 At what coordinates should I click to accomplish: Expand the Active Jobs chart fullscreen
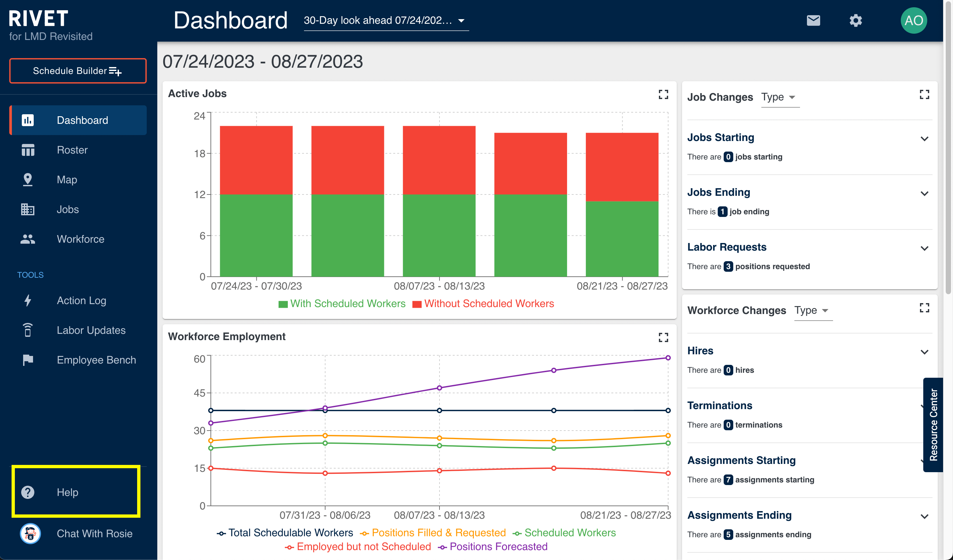pyautogui.click(x=663, y=94)
